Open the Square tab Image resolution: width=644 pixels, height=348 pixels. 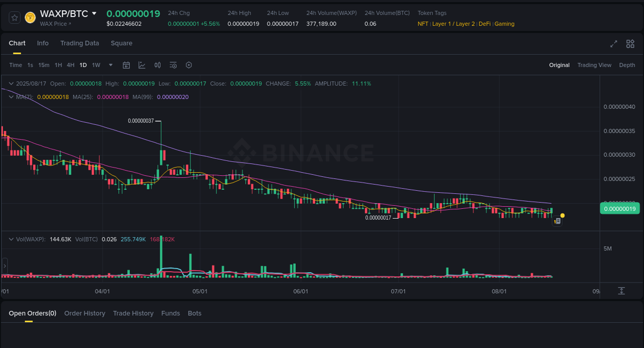click(x=122, y=43)
